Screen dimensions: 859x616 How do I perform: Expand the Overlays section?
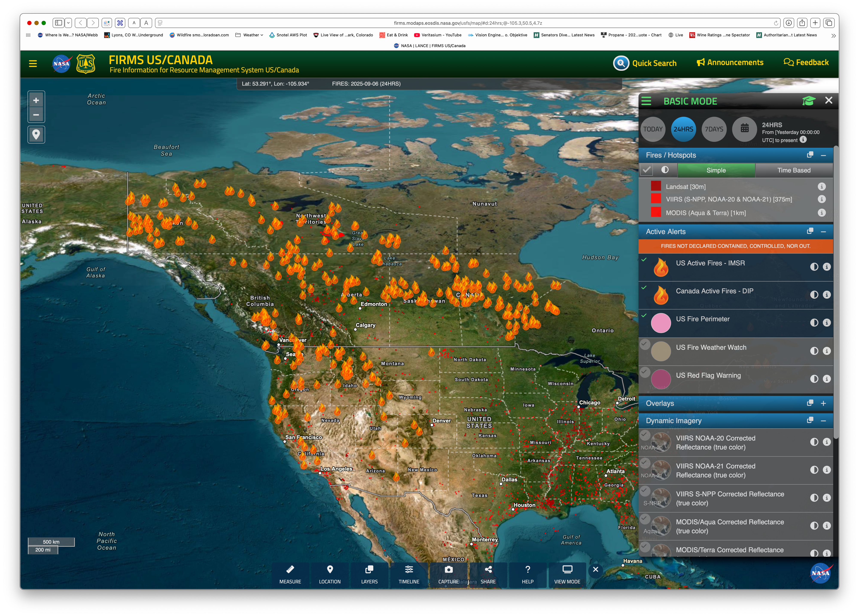pos(823,404)
